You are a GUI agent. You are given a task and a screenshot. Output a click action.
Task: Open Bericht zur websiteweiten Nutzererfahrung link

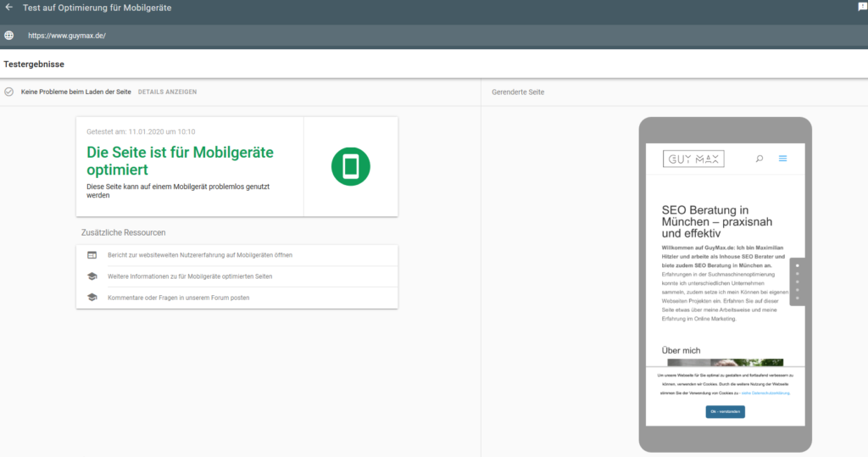click(200, 255)
